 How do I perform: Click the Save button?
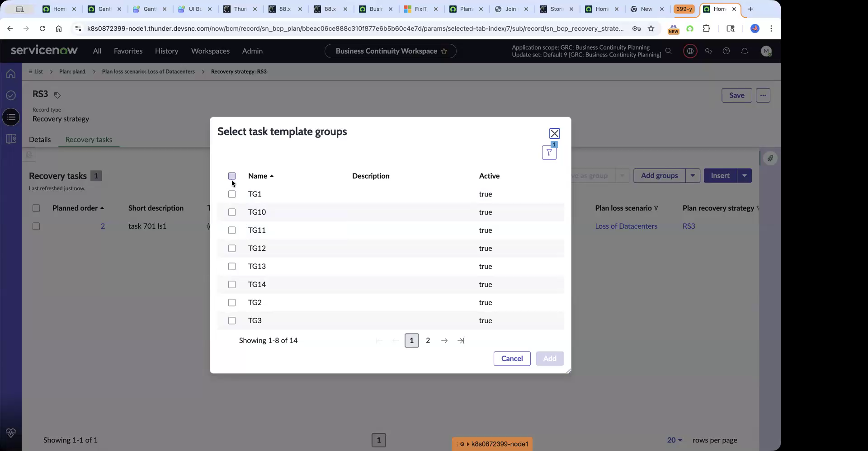click(x=736, y=95)
